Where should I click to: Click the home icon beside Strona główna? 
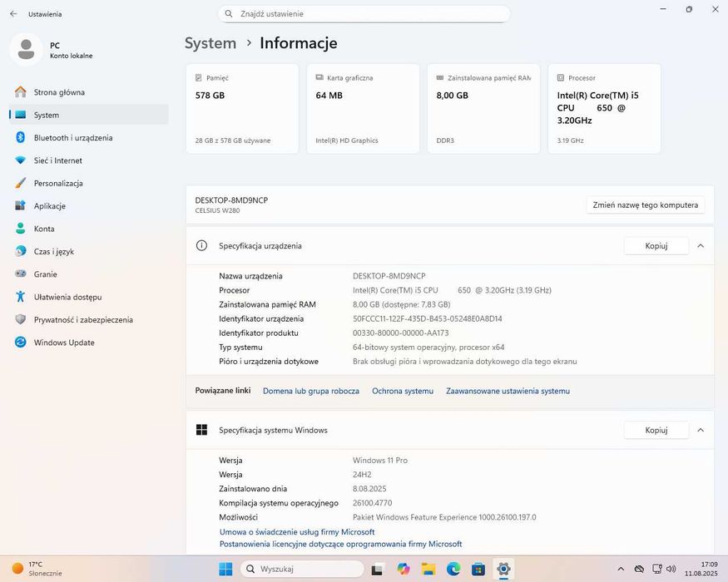coord(21,92)
